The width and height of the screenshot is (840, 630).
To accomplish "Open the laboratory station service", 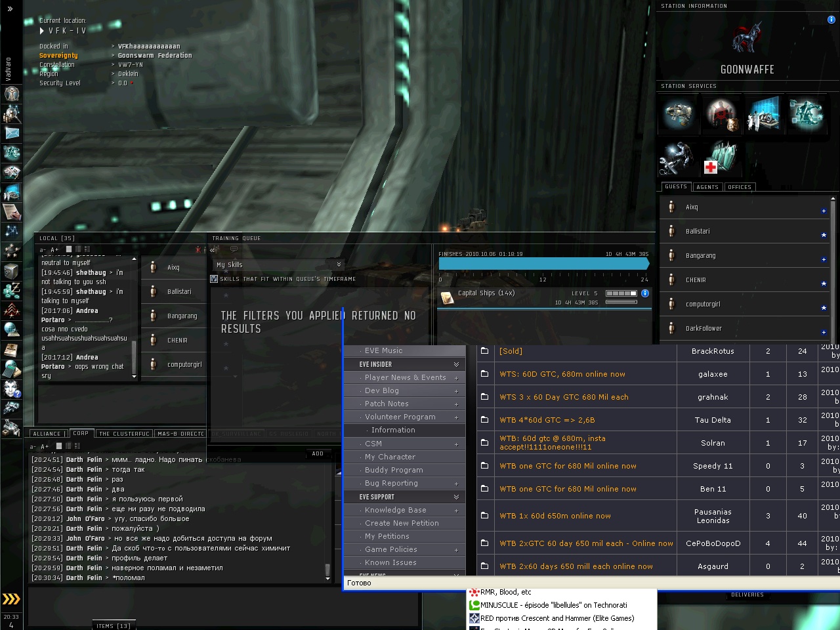I will [x=763, y=114].
